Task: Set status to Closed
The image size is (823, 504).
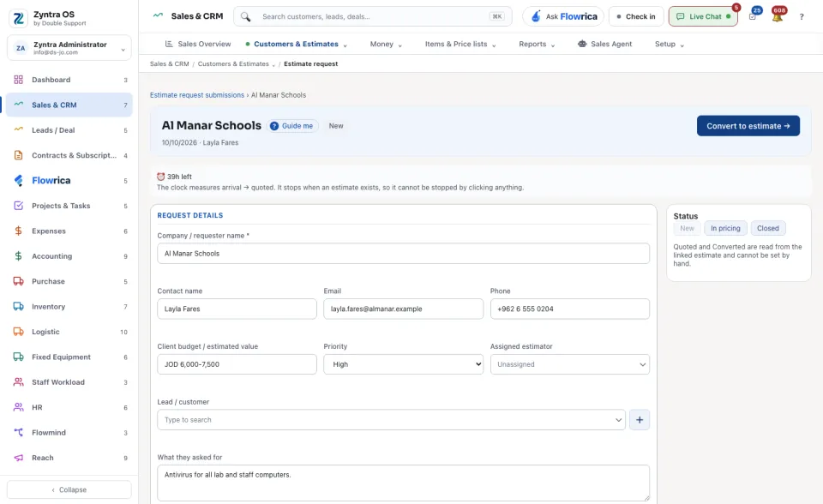Action: point(768,228)
